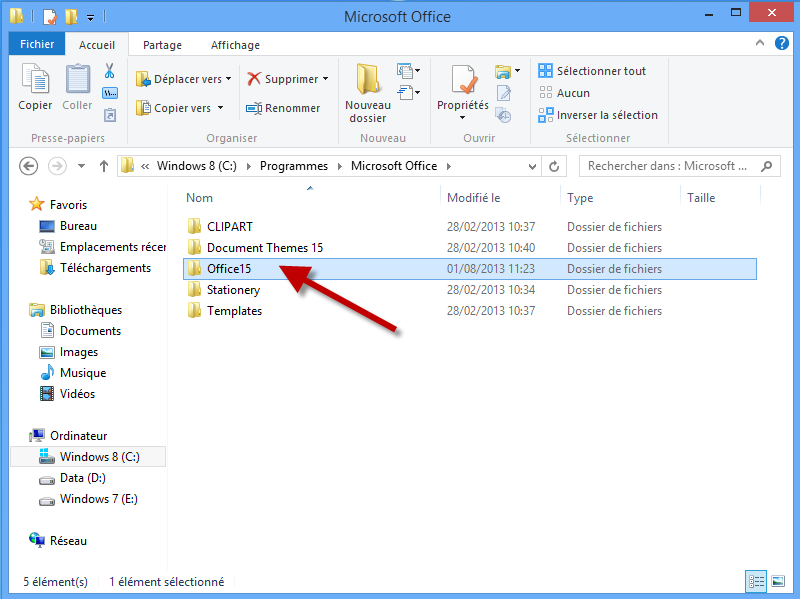Switch to the Partage ribbon tab
The height and width of the screenshot is (599, 800).
point(162,45)
